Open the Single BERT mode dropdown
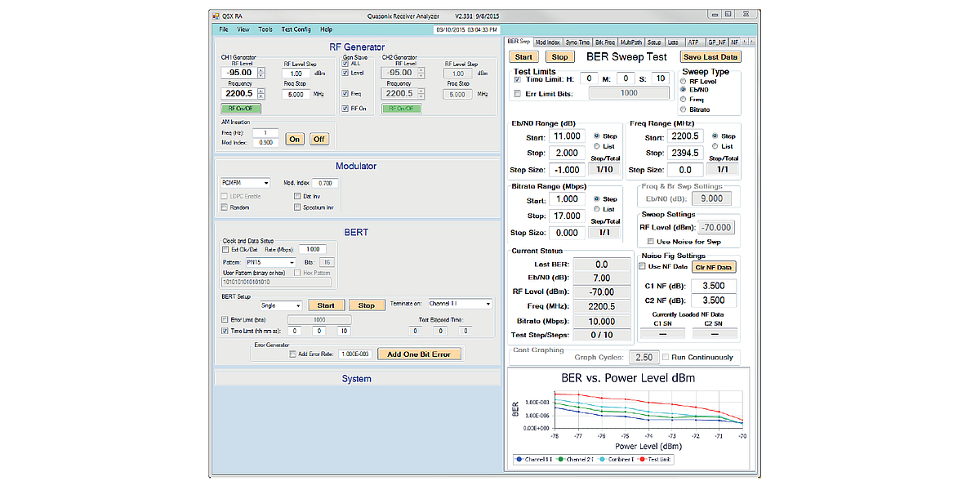 [281, 305]
